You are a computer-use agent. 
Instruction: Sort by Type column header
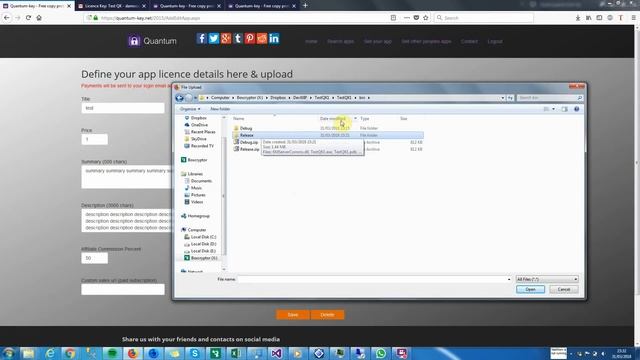(x=364, y=118)
